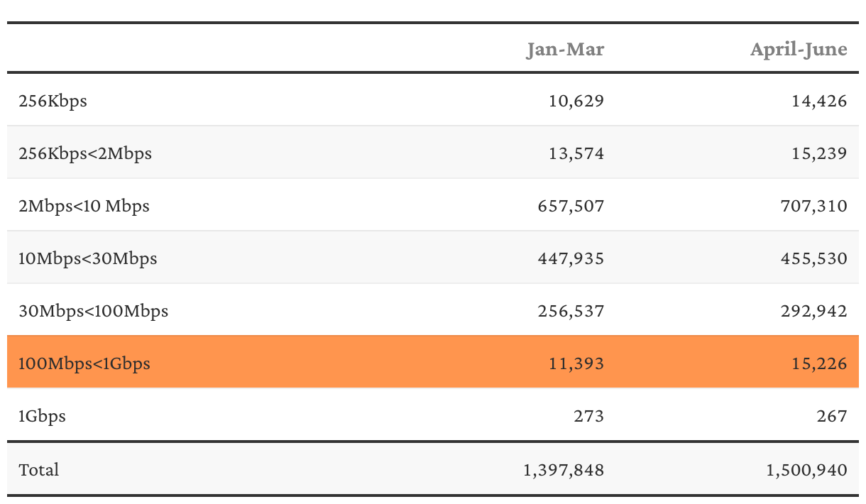Select the Total row label
Screen dimensions: 866x504
[x=39, y=470]
